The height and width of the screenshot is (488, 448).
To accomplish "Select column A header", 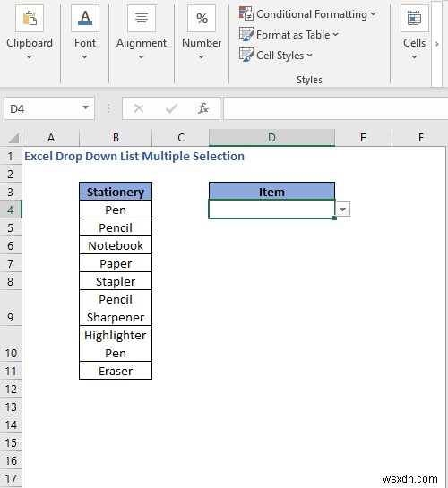I will (x=51, y=138).
